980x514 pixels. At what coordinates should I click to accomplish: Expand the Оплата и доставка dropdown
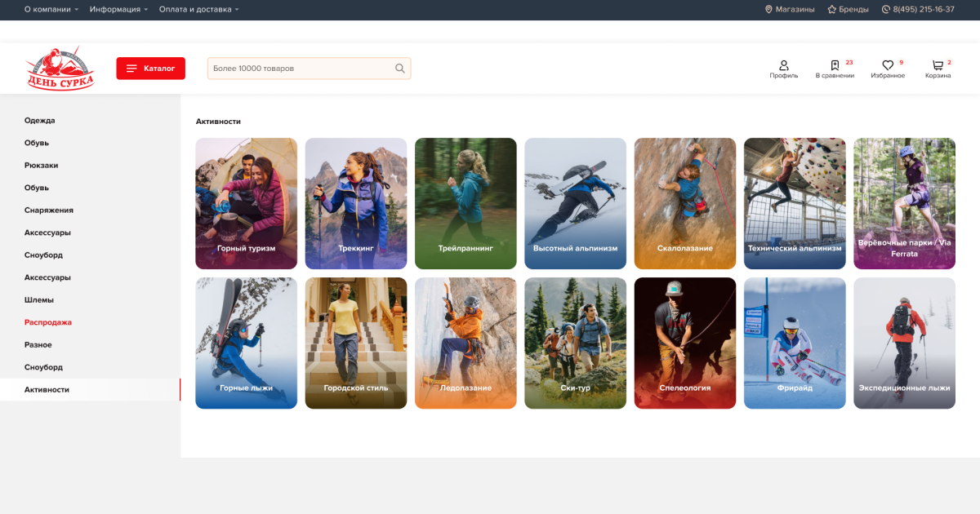pyautogui.click(x=199, y=10)
